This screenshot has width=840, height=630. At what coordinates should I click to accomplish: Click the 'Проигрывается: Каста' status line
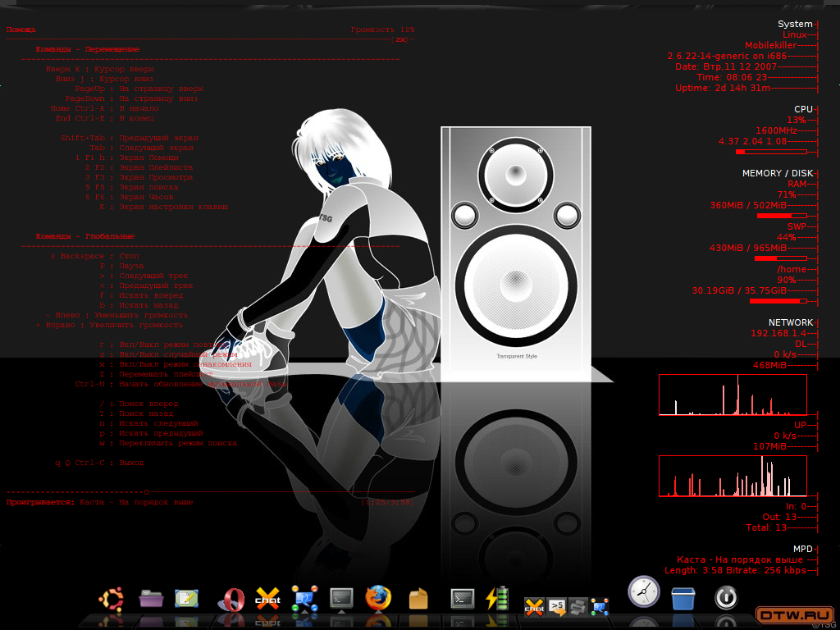[x=99, y=502]
